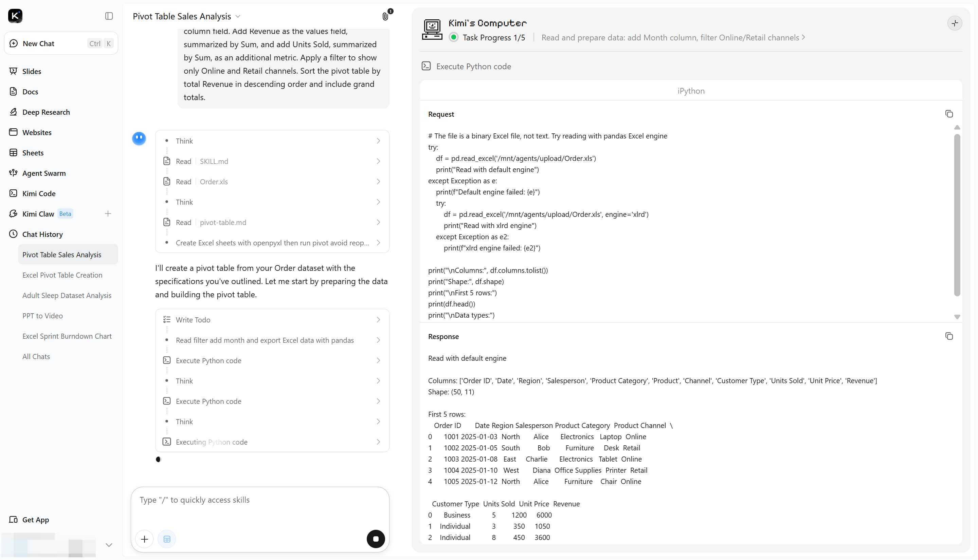
Task: Toggle the Sheets skill chip in input
Action: click(x=167, y=539)
